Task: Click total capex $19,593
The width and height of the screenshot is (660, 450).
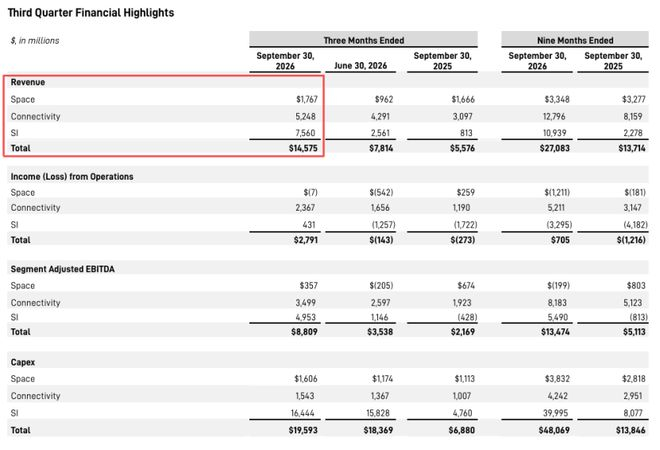Action: click(x=303, y=430)
